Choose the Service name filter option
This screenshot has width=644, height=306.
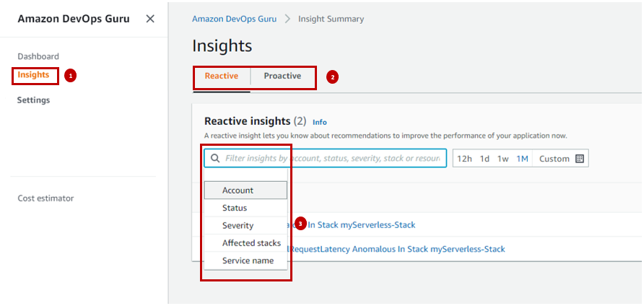click(x=245, y=261)
